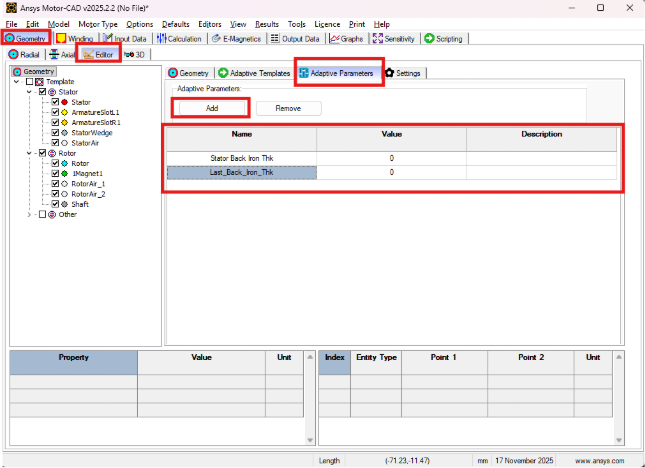Select the red Stator region icon in tree
Viewport: 645px width, 468px height.
(x=65, y=102)
